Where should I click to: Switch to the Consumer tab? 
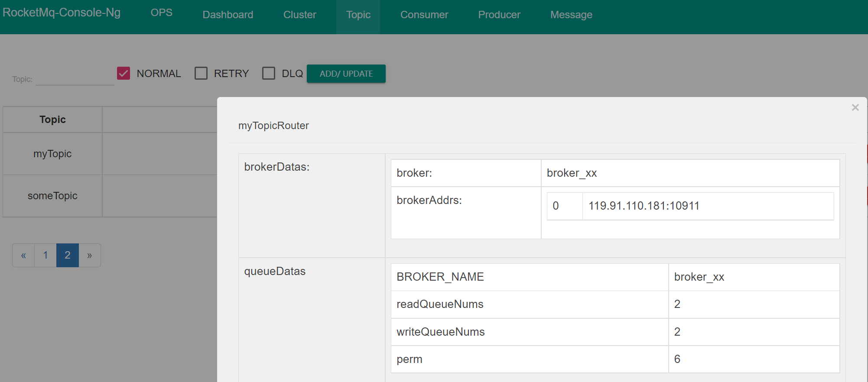424,15
